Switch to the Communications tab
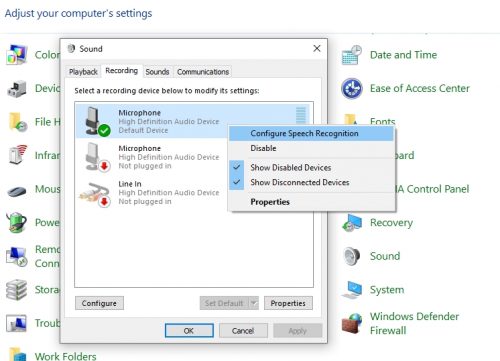Viewport: 500px width, 361px height. [x=203, y=72]
